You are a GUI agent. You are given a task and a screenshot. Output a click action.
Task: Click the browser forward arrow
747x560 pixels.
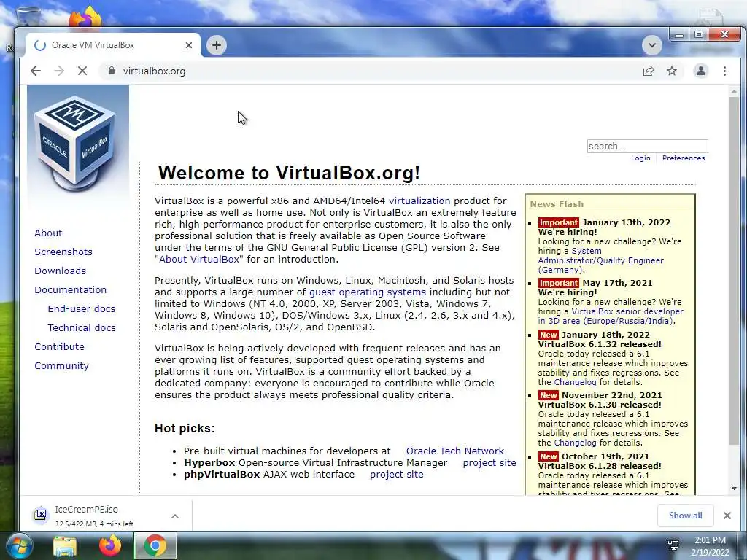pos(59,71)
